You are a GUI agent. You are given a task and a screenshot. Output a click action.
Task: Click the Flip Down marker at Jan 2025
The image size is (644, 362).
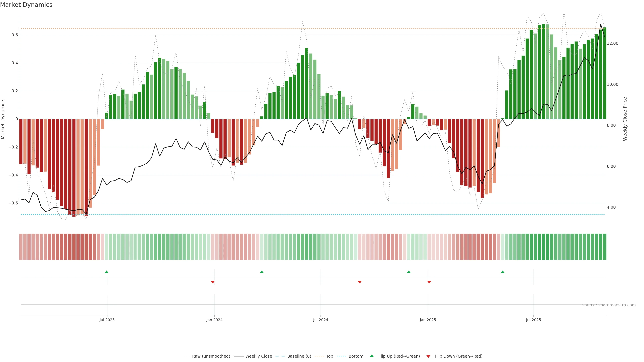click(429, 282)
